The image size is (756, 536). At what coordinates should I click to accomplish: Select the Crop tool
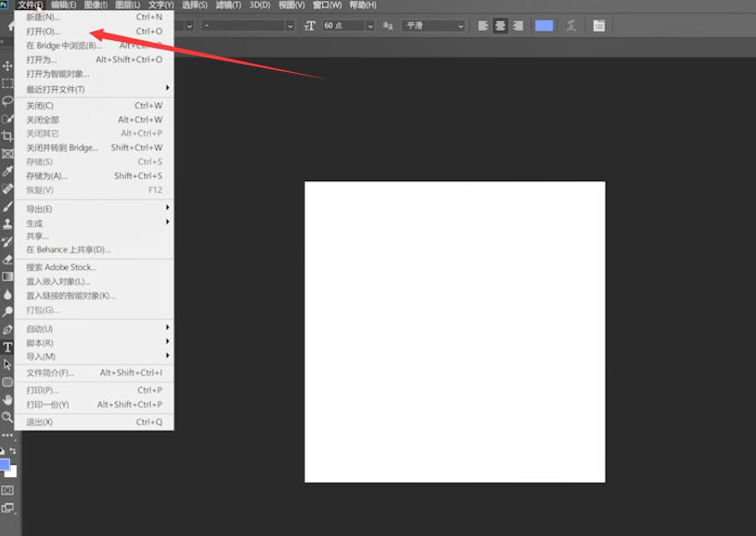(x=8, y=136)
